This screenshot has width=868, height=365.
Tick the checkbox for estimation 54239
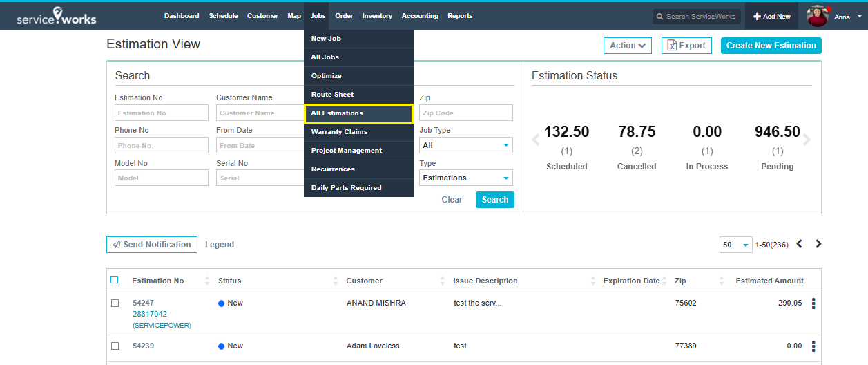[x=115, y=346]
